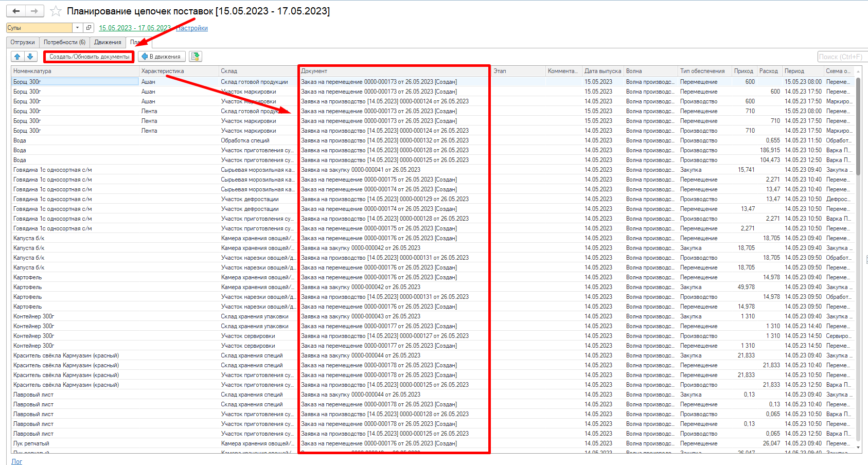The image size is (868, 465).
Task: Open the Потребности (6) tab
Action: coord(64,42)
